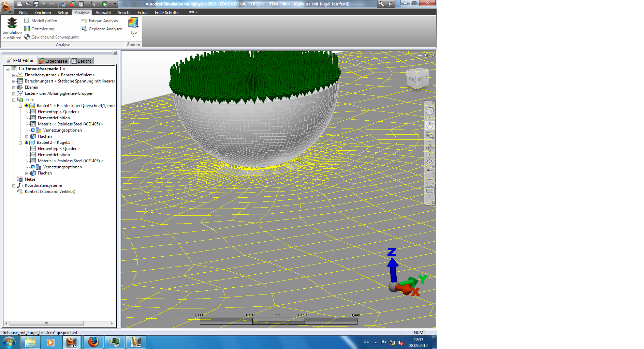Select Bauteil 1 Rechteckiger Querschnitt entry
The image size is (644, 349).
[x=76, y=106]
